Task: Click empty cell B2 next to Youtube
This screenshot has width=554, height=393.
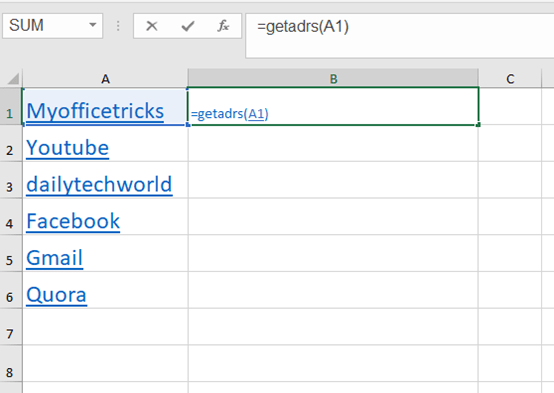Action: [x=333, y=143]
